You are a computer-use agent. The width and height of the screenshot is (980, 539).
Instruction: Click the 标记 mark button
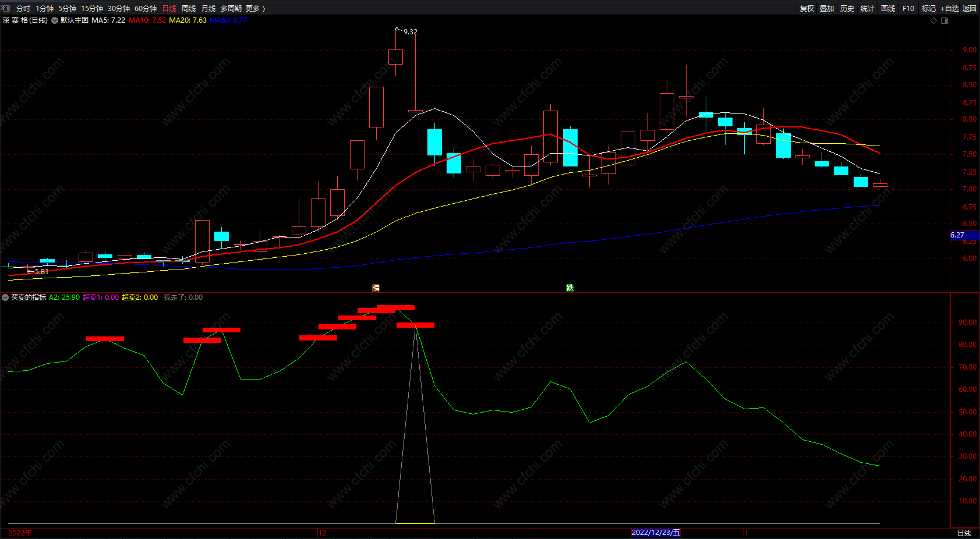click(x=929, y=9)
